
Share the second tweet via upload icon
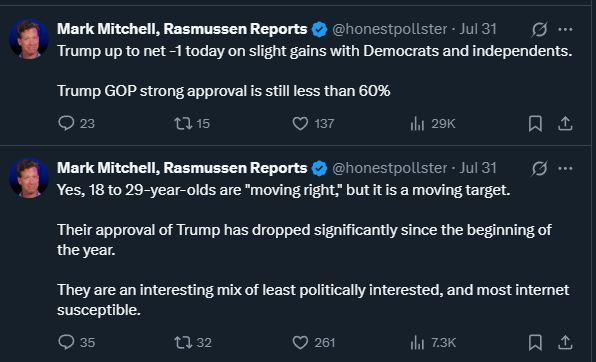pos(565,342)
